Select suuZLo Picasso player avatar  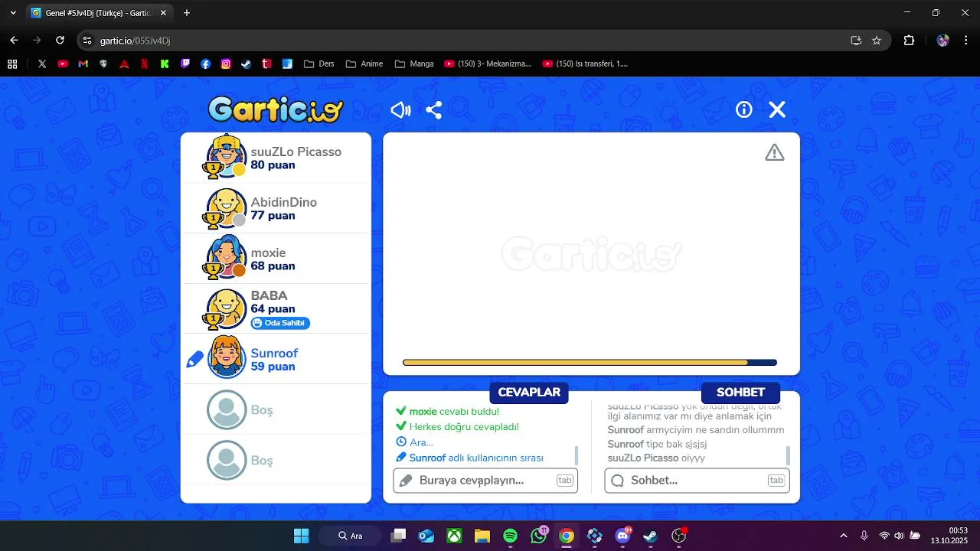point(226,157)
